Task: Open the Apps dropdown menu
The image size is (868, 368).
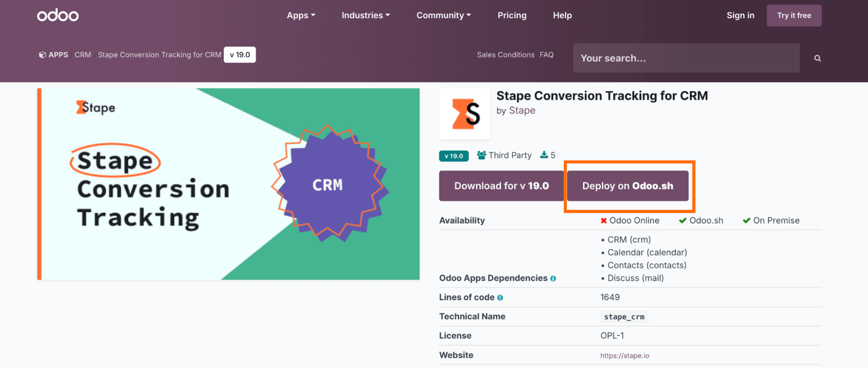Action: click(x=301, y=15)
